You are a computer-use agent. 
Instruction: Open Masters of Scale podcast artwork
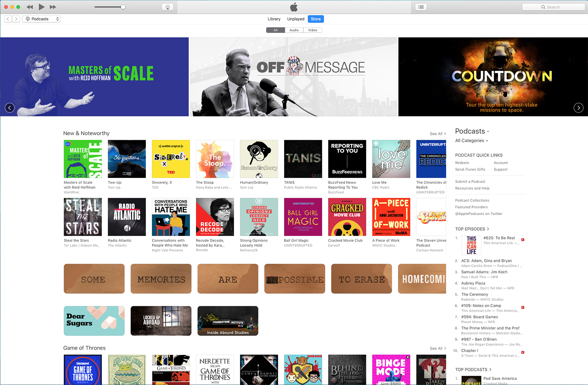pyautogui.click(x=83, y=159)
